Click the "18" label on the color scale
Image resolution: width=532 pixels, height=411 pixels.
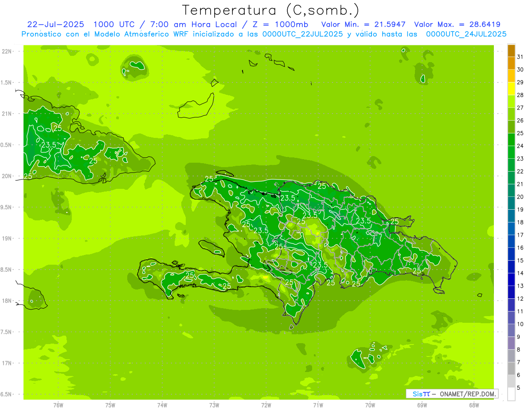click(x=520, y=222)
